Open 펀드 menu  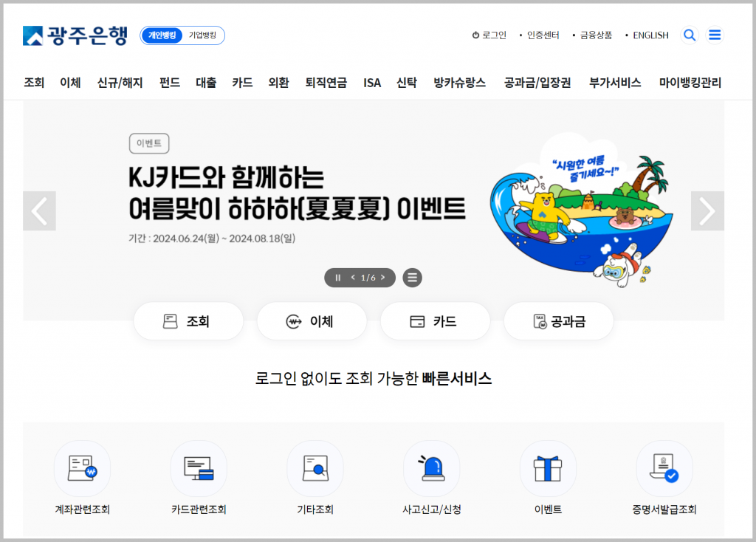pyautogui.click(x=170, y=83)
